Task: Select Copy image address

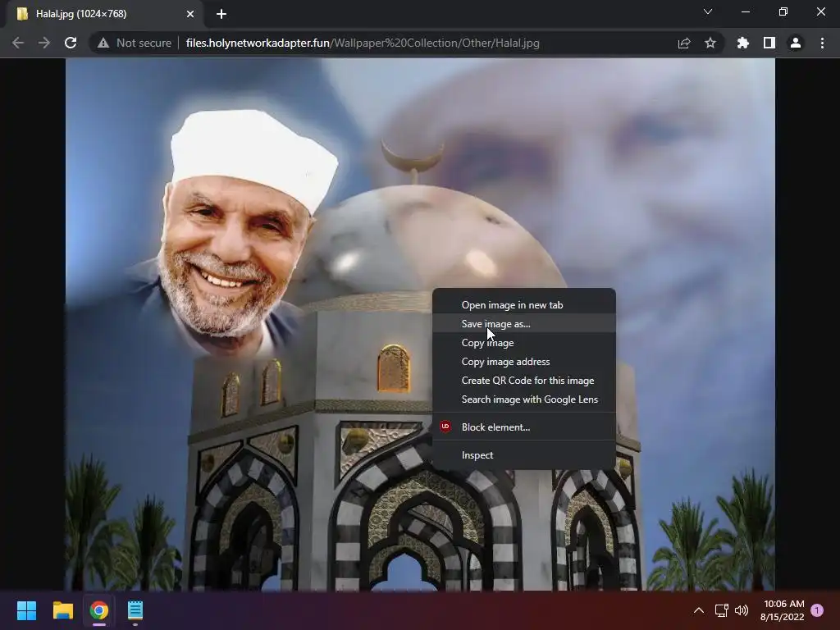Action: (523, 362)
